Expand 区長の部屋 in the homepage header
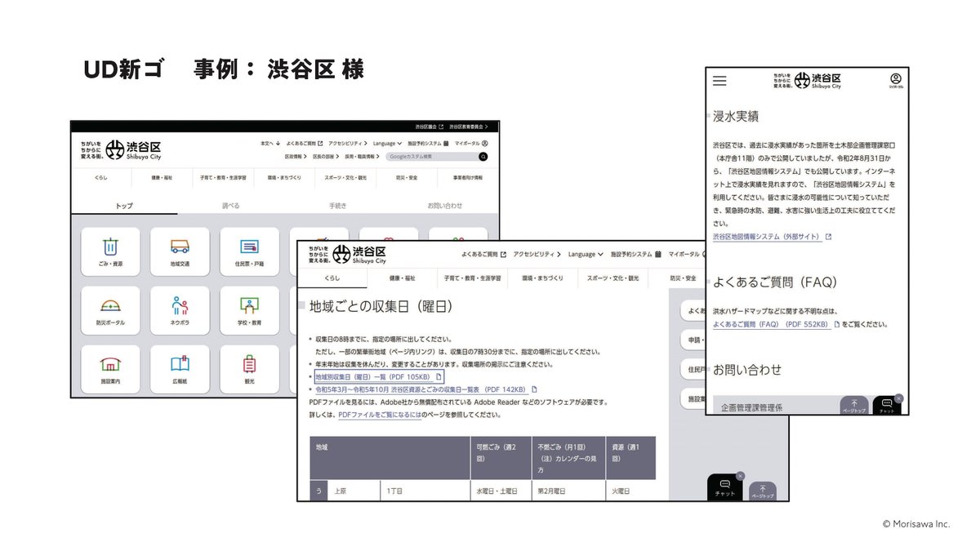Image resolution: width=980 pixels, height=551 pixels. pyautogui.click(x=327, y=156)
